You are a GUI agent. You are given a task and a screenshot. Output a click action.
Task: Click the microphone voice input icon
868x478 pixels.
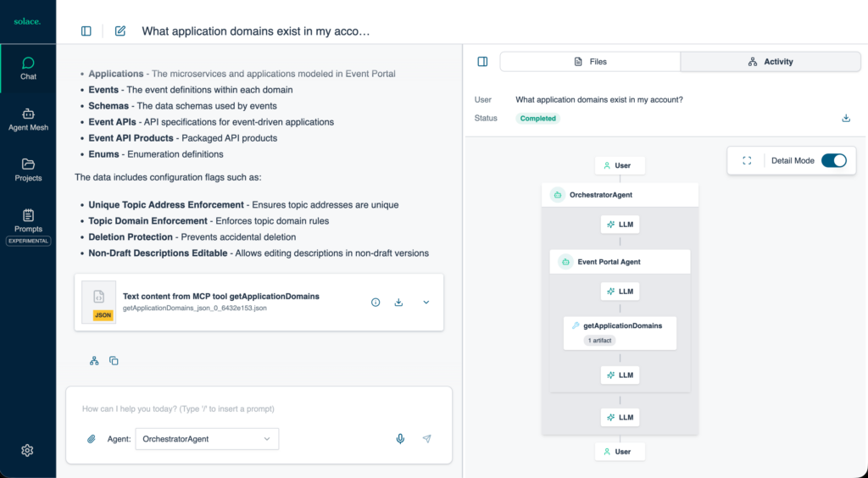[400, 439]
